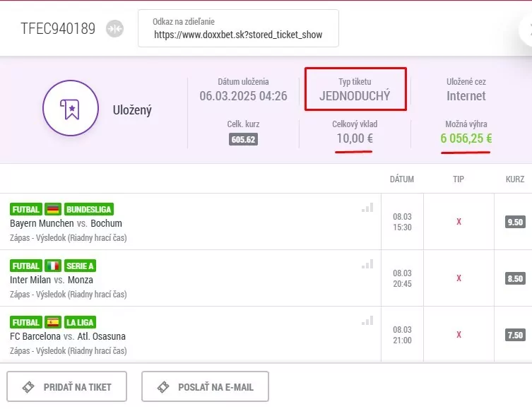
Task: Click the Italian flag icon
Action: (53, 266)
